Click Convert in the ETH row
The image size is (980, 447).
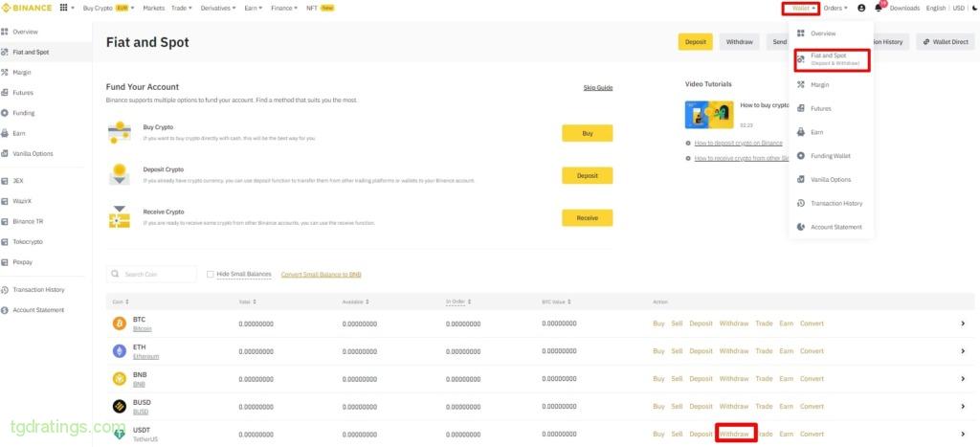pyautogui.click(x=812, y=351)
